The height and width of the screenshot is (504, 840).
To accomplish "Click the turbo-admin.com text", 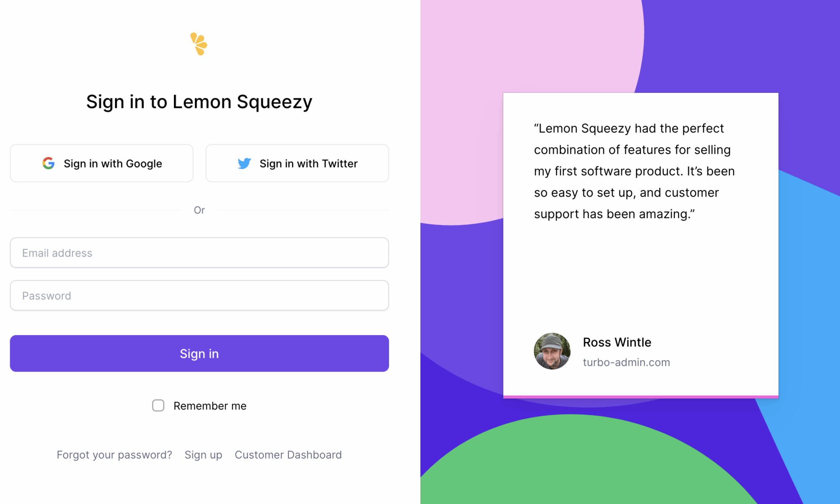I will [x=626, y=362].
